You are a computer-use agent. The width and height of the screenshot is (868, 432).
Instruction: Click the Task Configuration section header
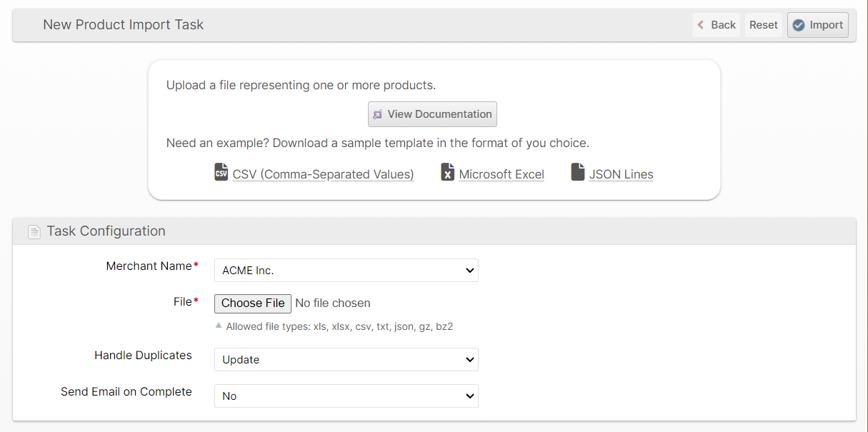[x=106, y=231]
